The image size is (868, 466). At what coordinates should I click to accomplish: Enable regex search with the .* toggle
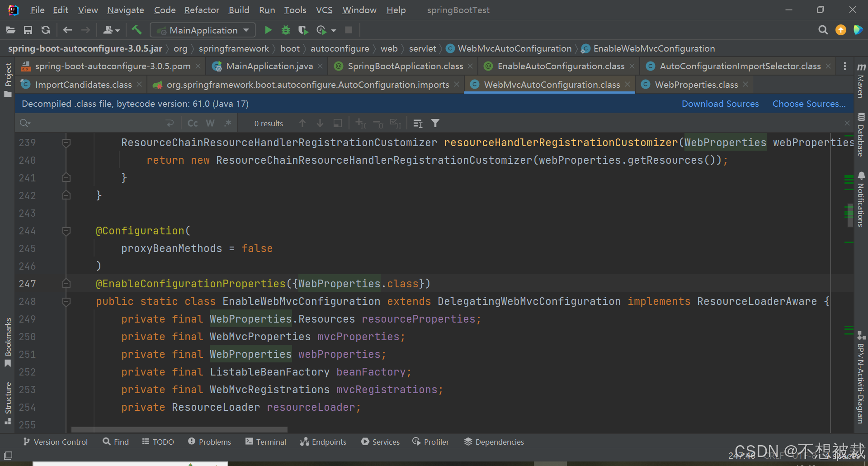(228, 123)
